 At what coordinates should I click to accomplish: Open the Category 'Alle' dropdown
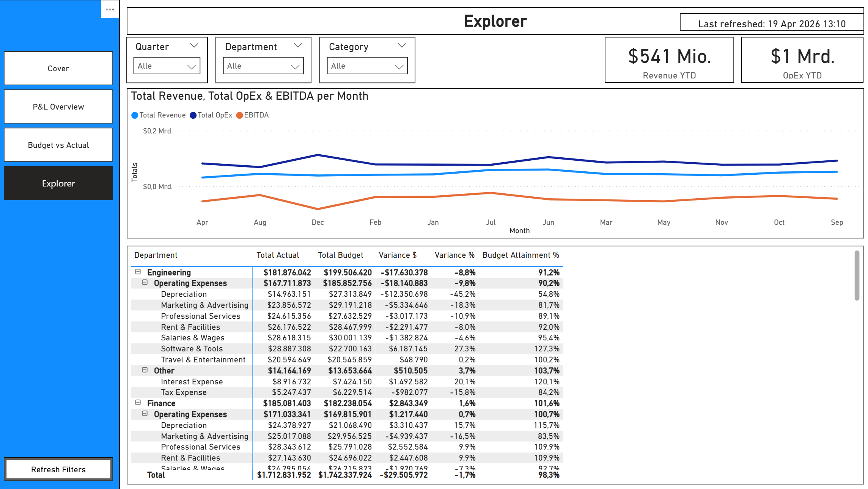pos(367,66)
